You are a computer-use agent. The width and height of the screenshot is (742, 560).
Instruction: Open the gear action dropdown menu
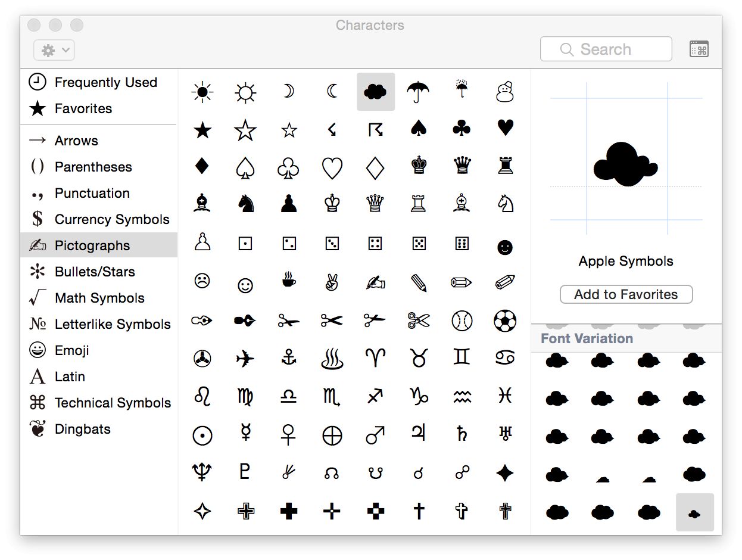(x=54, y=51)
